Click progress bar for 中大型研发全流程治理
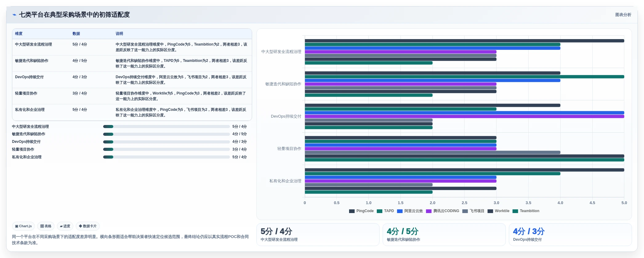644x258 pixels. point(167,127)
